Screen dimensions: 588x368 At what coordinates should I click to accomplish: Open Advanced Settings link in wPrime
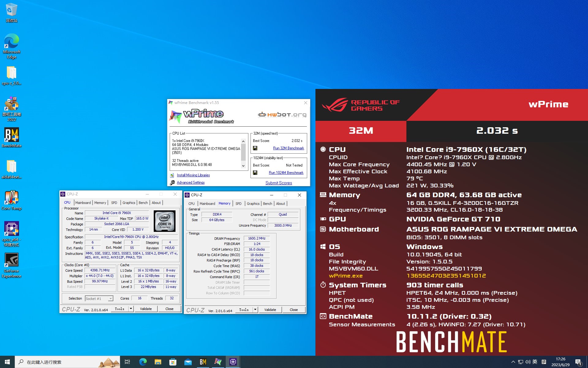[x=191, y=182]
